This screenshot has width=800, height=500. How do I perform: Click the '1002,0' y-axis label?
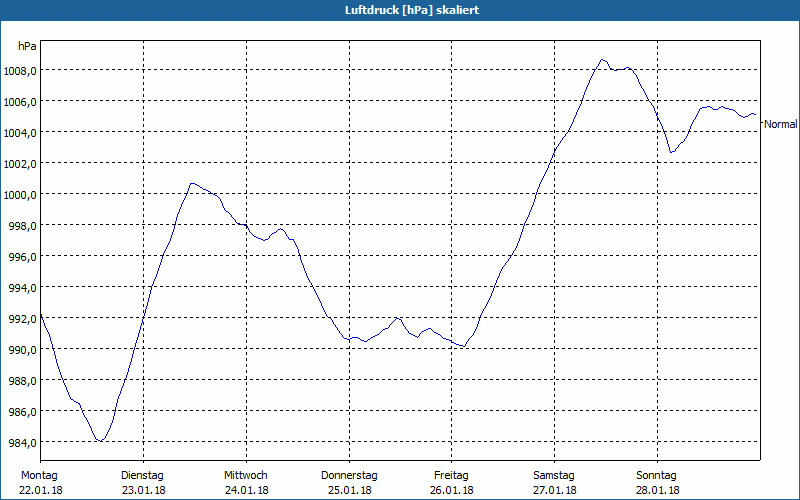click(x=20, y=164)
